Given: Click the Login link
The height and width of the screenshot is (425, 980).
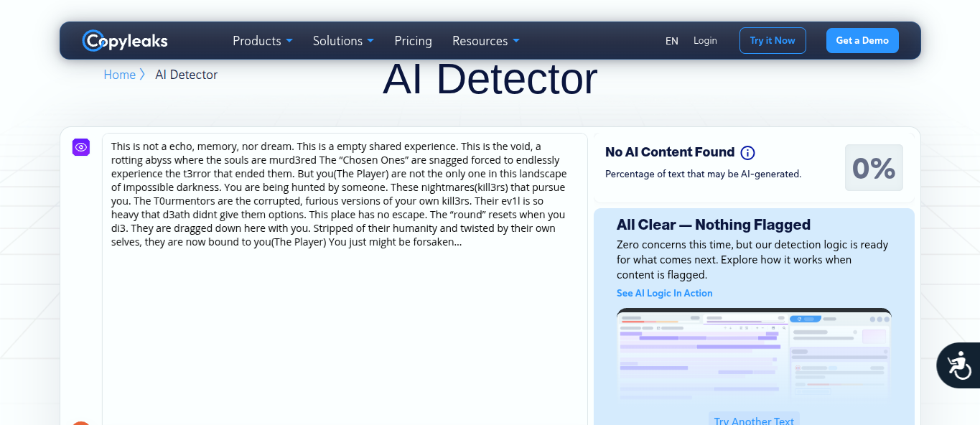Looking at the screenshot, I should 705,41.
